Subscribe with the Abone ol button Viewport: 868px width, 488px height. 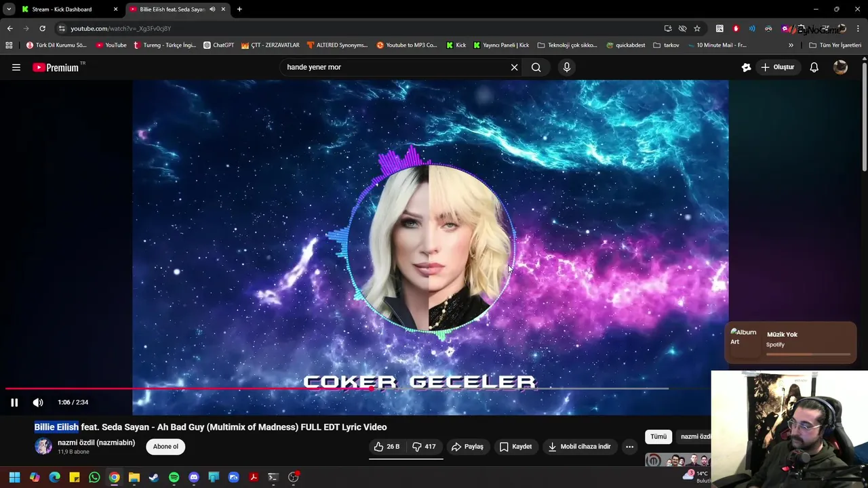[x=165, y=447]
